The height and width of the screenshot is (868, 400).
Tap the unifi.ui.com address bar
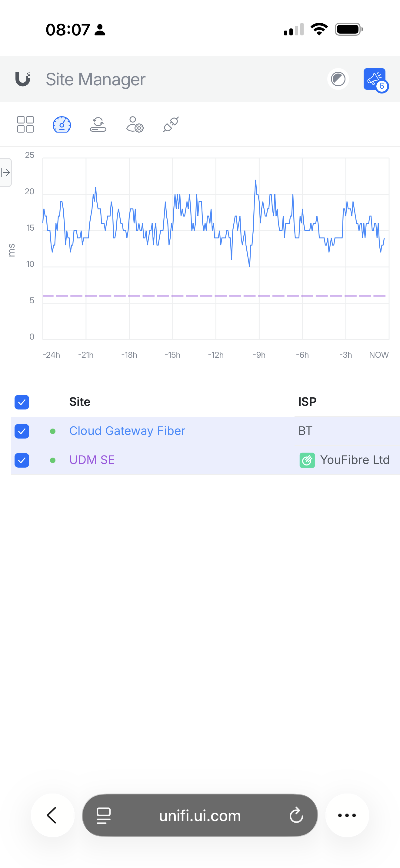200,815
